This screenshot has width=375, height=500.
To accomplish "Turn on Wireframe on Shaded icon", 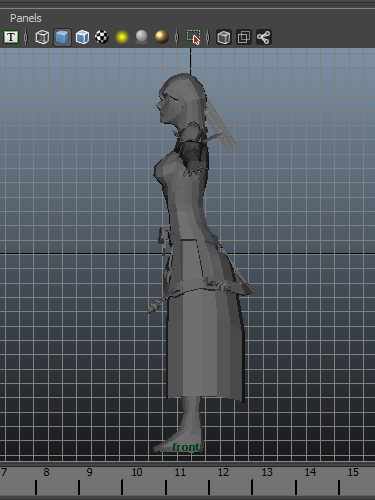I will point(82,37).
